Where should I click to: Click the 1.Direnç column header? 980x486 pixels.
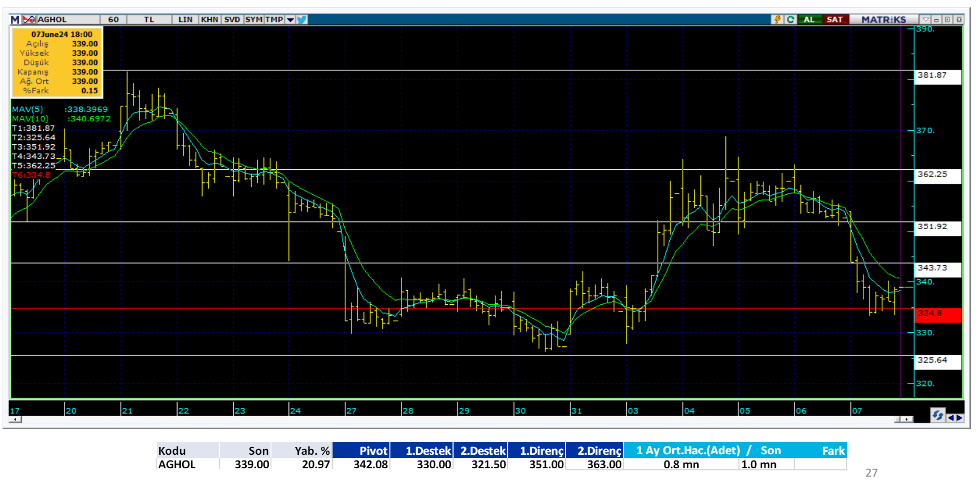(x=536, y=451)
